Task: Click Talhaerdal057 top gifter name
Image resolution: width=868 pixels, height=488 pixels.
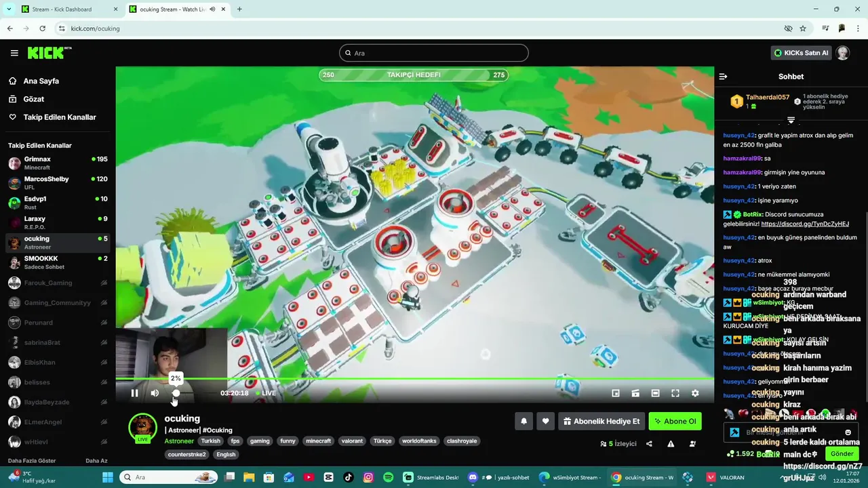Action: 768,98
